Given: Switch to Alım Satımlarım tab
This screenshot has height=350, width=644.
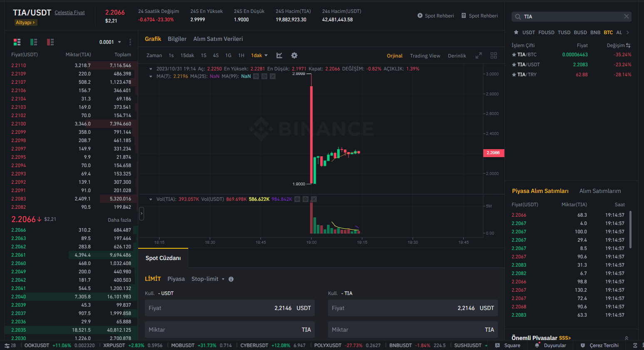Looking at the screenshot, I should point(600,191).
